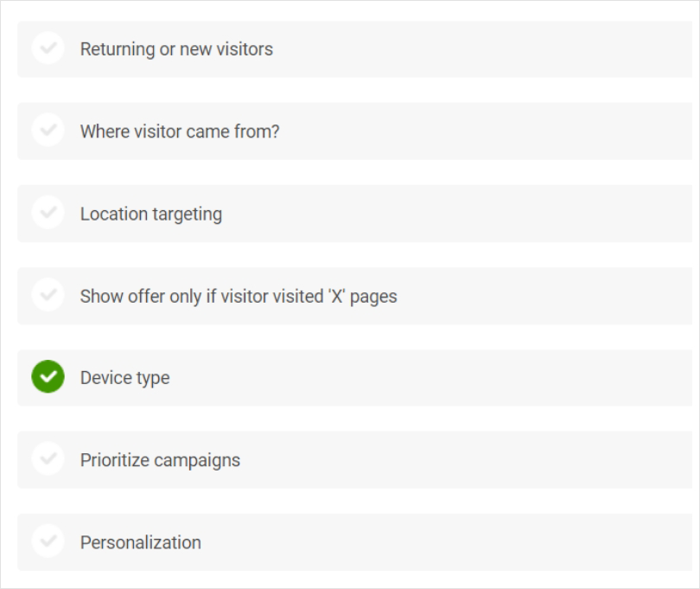Enable the Returning or new visitors checkmark
The image size is (700, 589).
pyautogui.click(x=48, y=48)
